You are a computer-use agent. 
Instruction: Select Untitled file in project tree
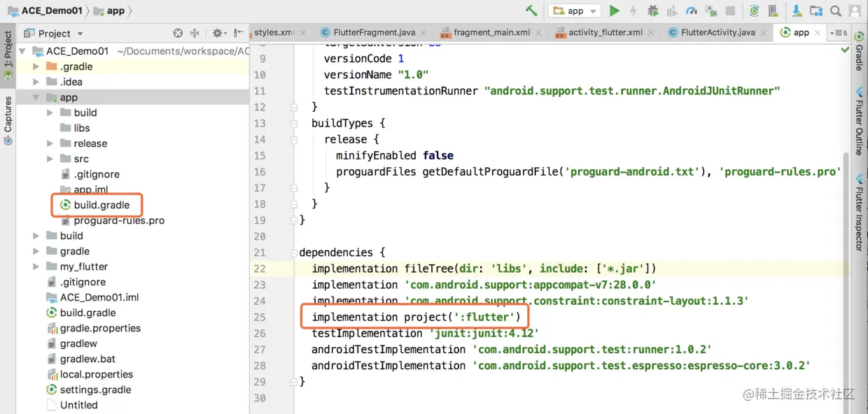(72, 405)
